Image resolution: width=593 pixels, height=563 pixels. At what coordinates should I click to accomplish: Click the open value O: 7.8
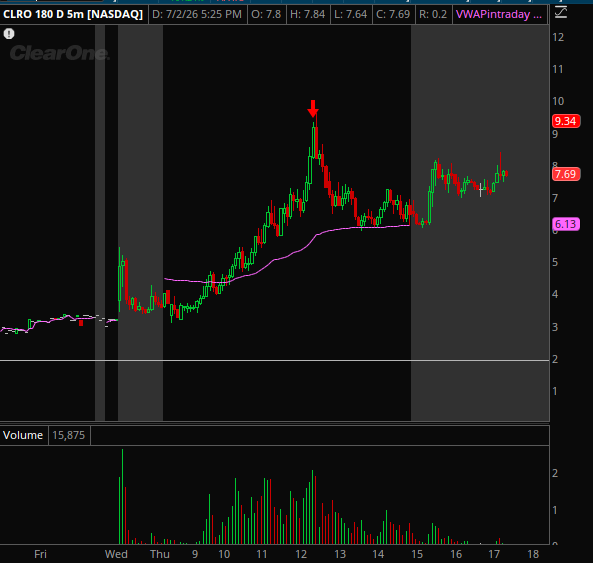266,14
